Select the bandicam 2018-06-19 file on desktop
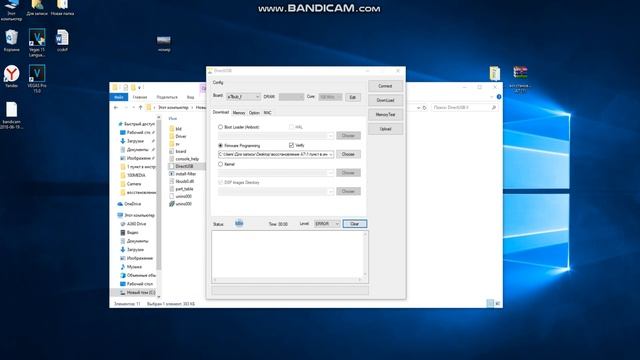 click(x=11, y=116)
